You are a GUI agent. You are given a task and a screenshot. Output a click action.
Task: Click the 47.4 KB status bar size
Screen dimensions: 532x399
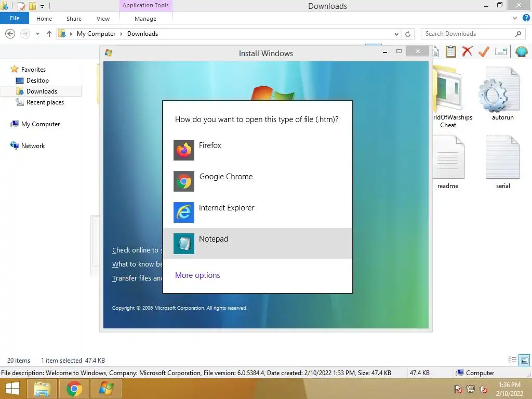tap(420, 373)
